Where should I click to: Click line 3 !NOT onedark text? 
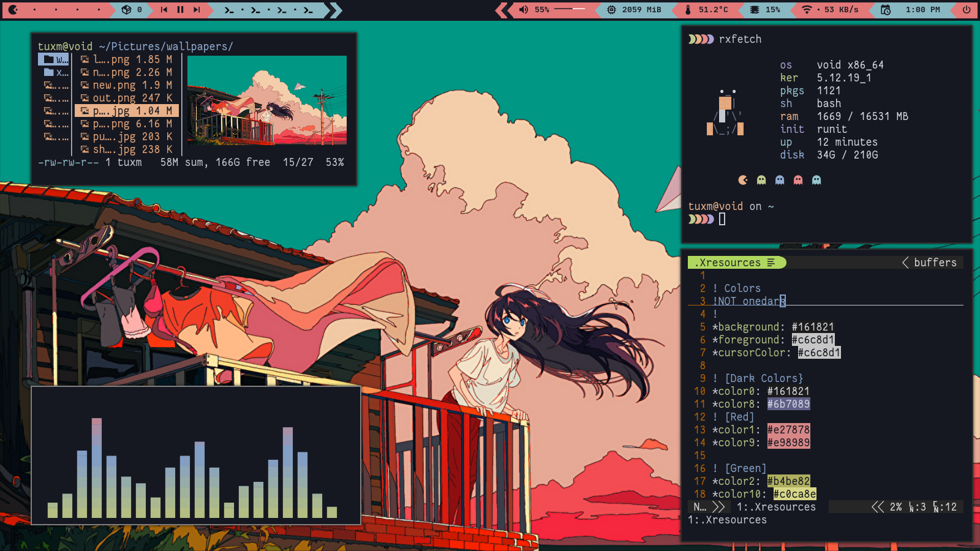click(749, 301)
